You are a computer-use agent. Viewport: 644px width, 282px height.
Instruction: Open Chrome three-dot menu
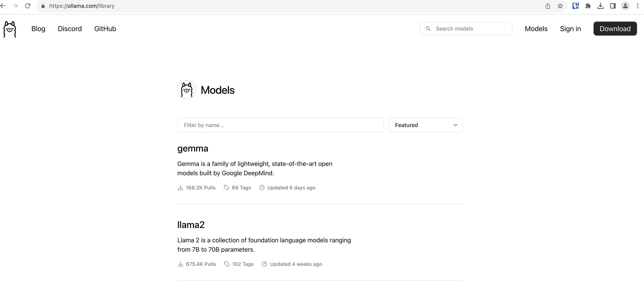pyautogui.click(x=638, y=6)
